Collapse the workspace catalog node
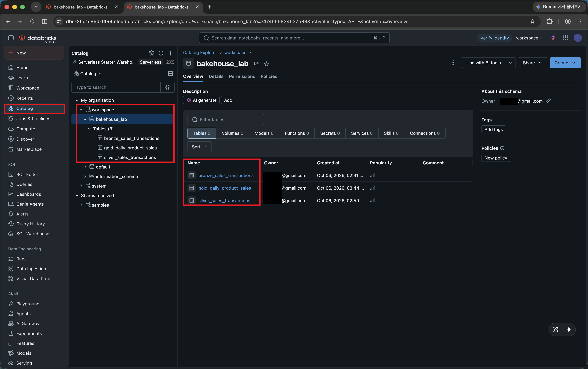This screenshot has height=369, width=588. coord(81,110)
